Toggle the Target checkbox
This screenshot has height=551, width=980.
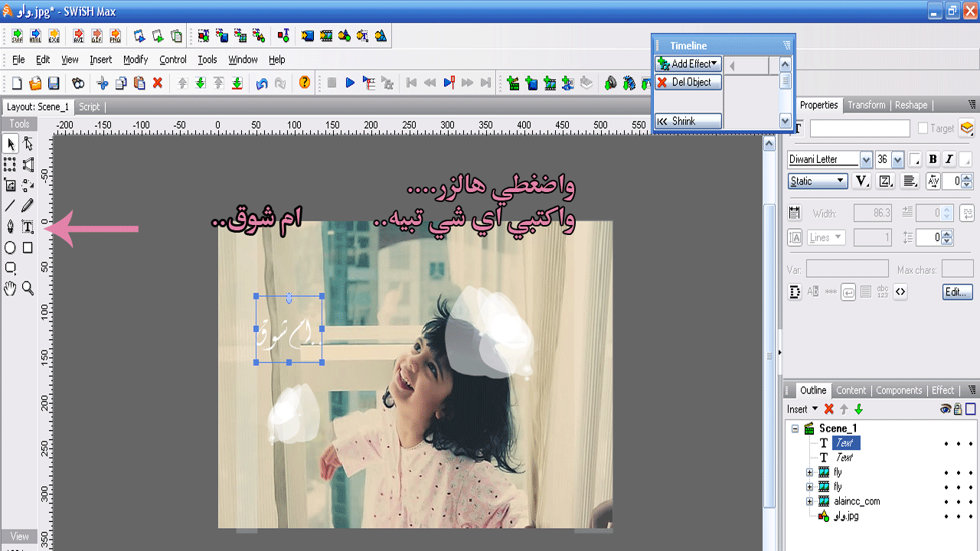(x=923, y=129)
